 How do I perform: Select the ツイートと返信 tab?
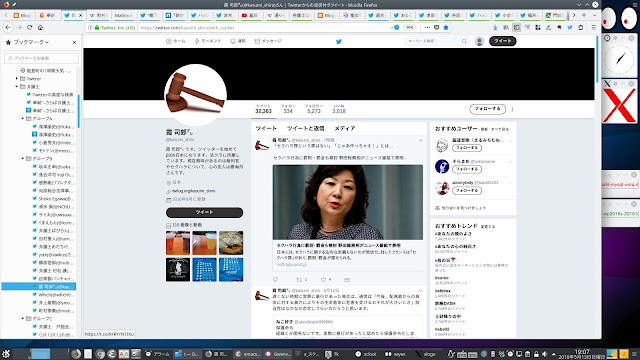pyautogui.click(x=306, y=128)
